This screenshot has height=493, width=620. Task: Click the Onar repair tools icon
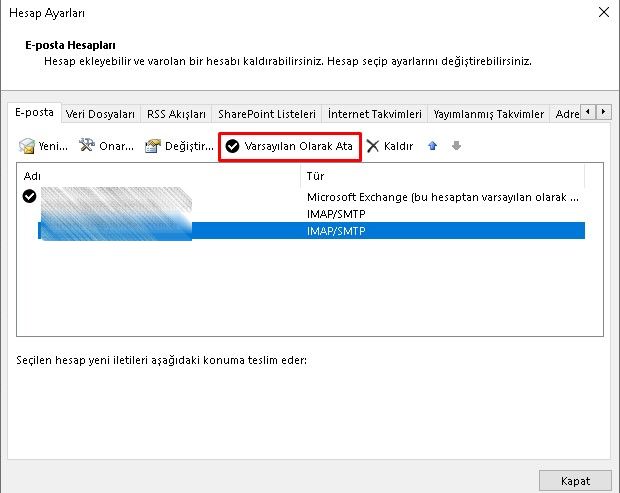(x=88, y=146)
